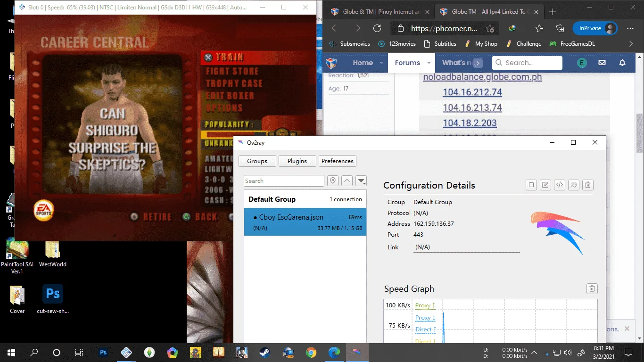Open Edge Collections icon
The height and width of the screenshot is (362, 644).
pyautogui.click(x=560, y=28)
